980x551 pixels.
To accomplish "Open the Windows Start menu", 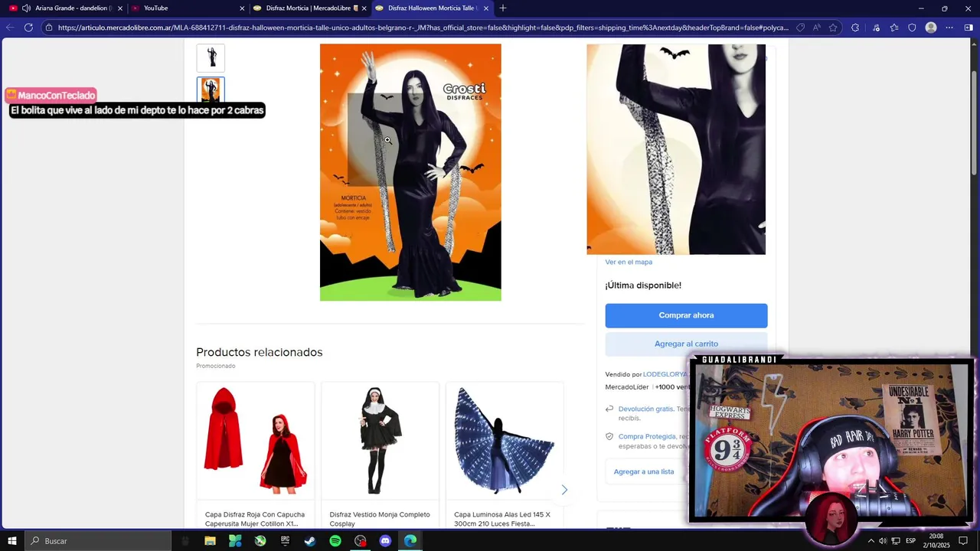I will point(12,541).
